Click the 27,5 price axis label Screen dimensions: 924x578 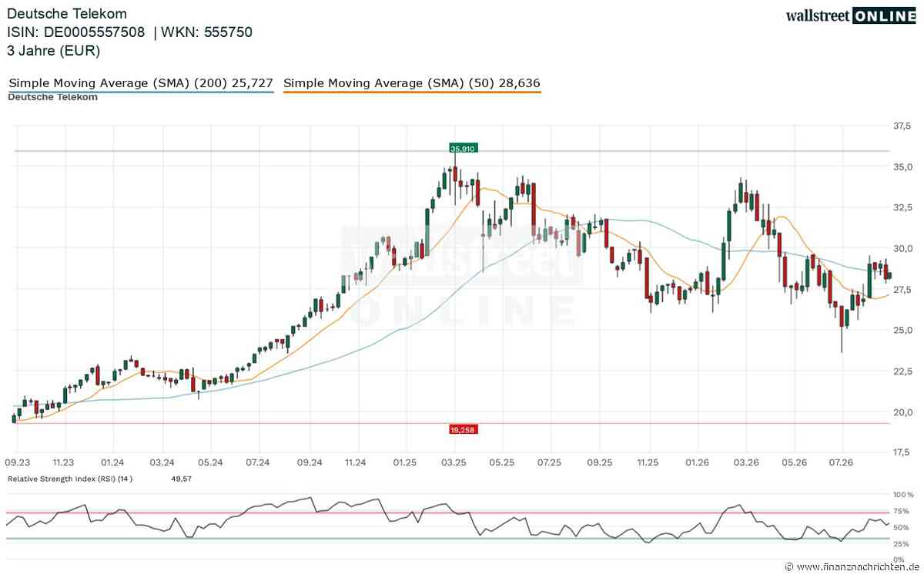coord(902,289)
